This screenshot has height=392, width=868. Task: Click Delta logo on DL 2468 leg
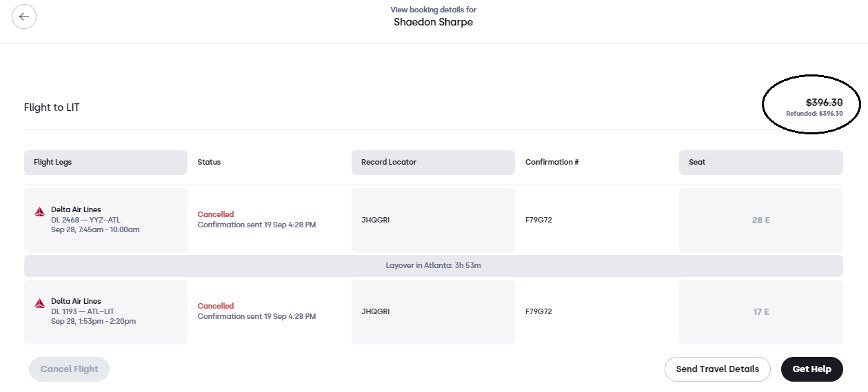coord(39,212)
